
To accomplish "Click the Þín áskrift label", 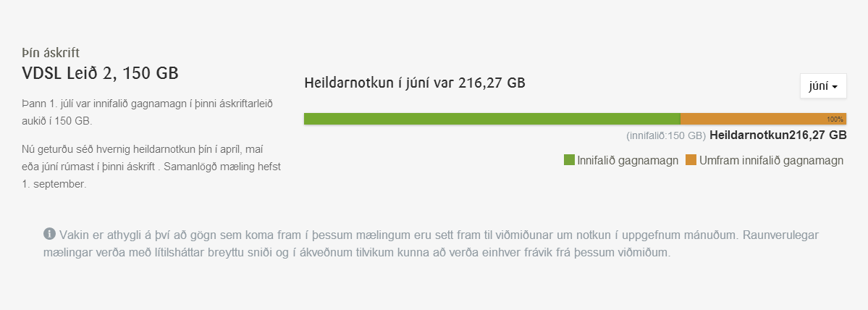I will click(x=51, y=53).
